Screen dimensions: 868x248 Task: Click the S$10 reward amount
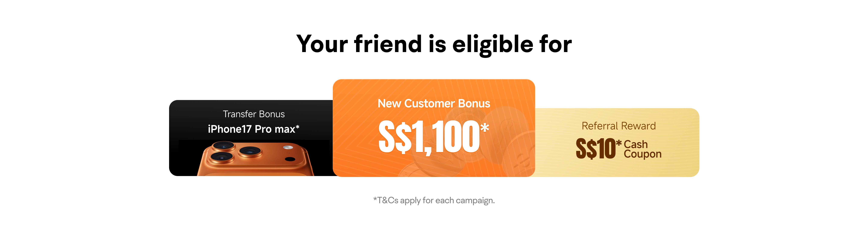pos(595,148)
